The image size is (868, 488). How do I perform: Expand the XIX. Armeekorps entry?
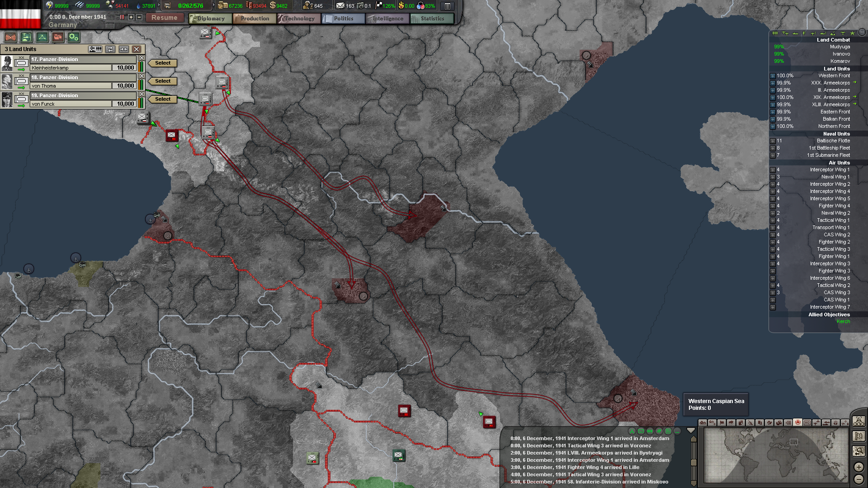pyautogui.click(x=773, y=98)
